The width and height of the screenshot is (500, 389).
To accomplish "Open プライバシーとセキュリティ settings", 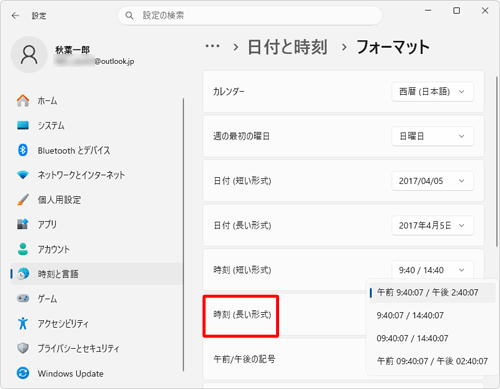I will click(x=97, y=348).
